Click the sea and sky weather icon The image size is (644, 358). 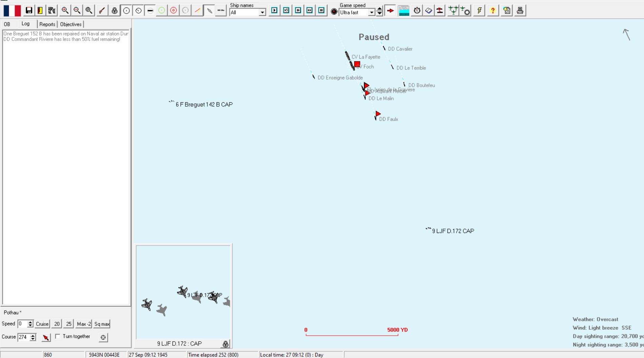(404, 11)
